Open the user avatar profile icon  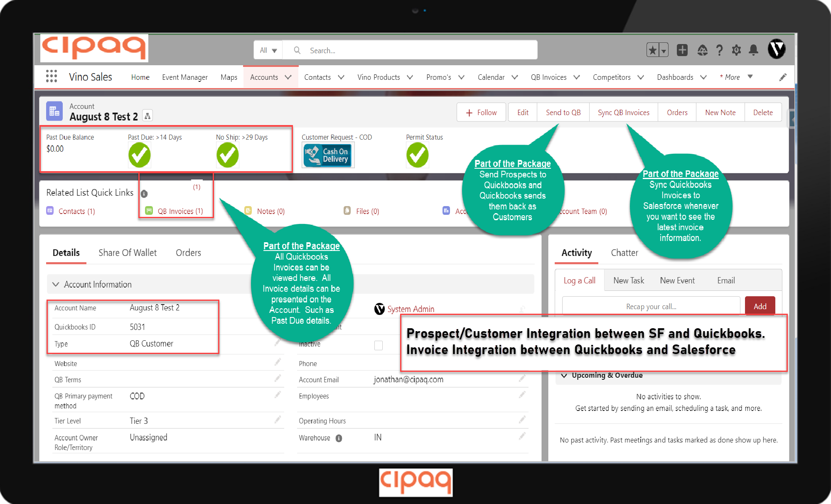(777, 49)
